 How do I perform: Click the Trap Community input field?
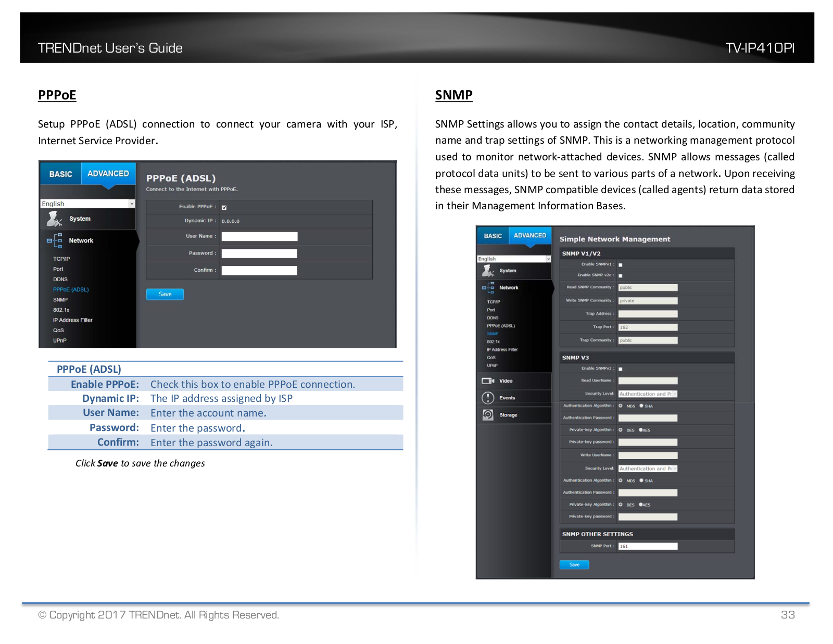coord(648,340)
